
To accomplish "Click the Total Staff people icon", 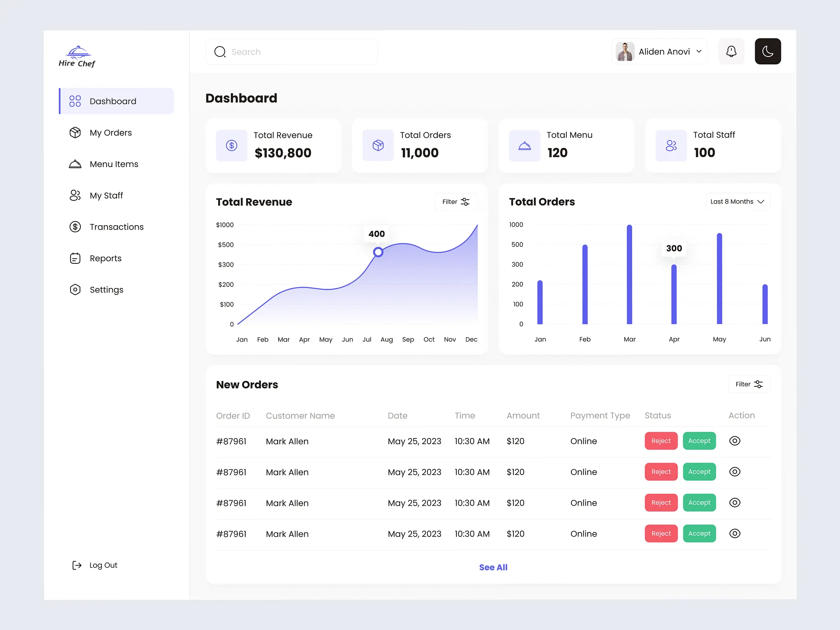I will [671, 146].
